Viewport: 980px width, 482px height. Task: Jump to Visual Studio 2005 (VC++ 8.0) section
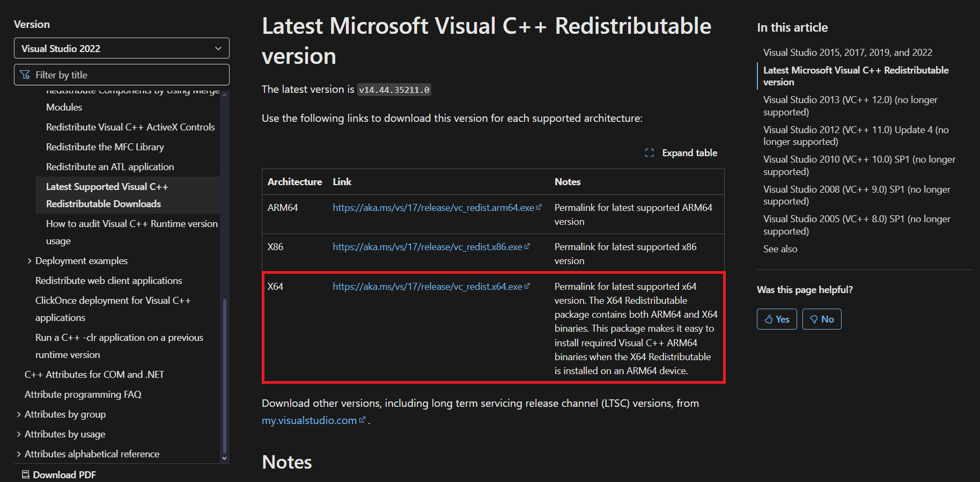pyautogui.click(x=857, y=225)
